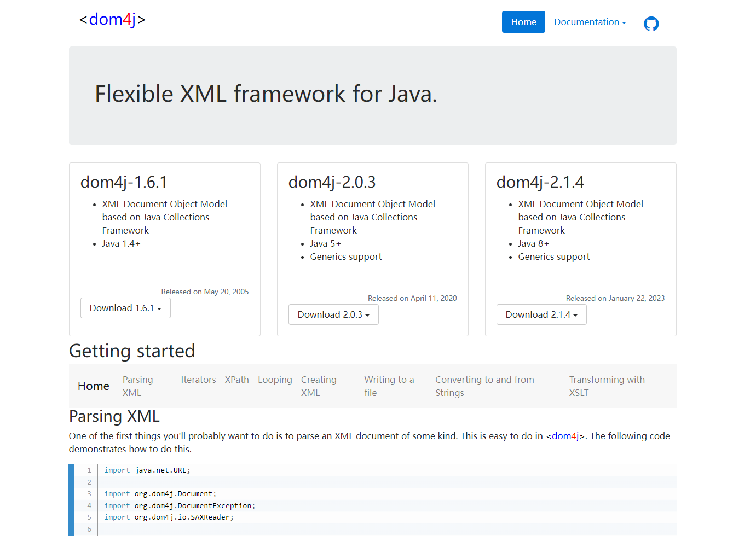The image size is (756, 536).
Task: Click the dom4j-1.6.1 card heading
Action: point(124,182)
